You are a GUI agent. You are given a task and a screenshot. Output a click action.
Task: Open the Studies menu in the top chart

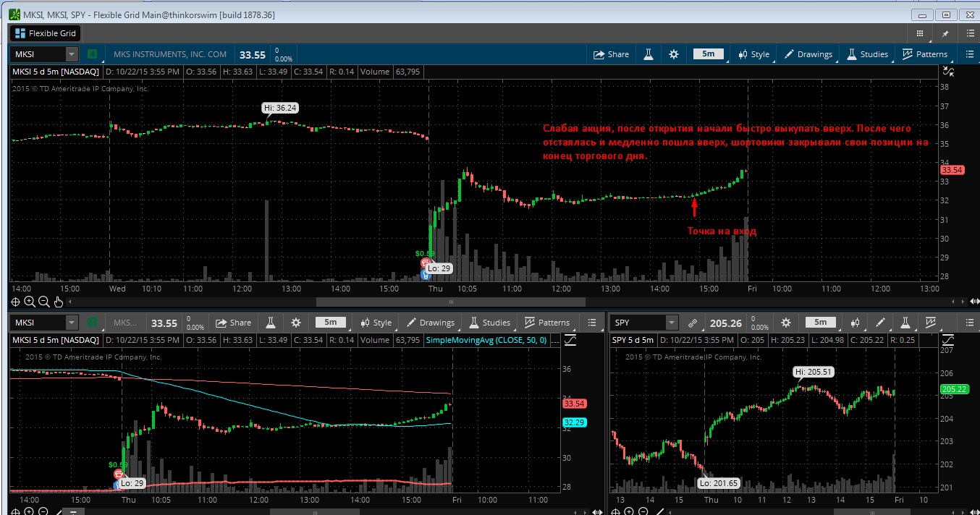click(x=867, y=54)
